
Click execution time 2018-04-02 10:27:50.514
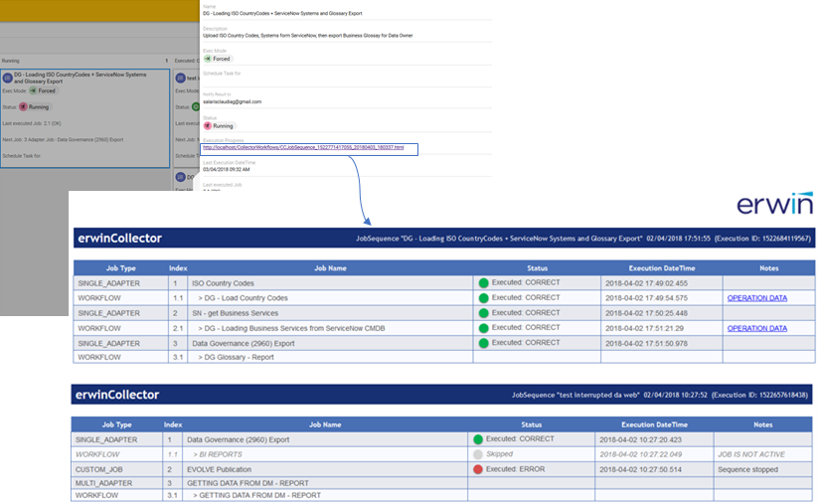(x=640, y=469)
